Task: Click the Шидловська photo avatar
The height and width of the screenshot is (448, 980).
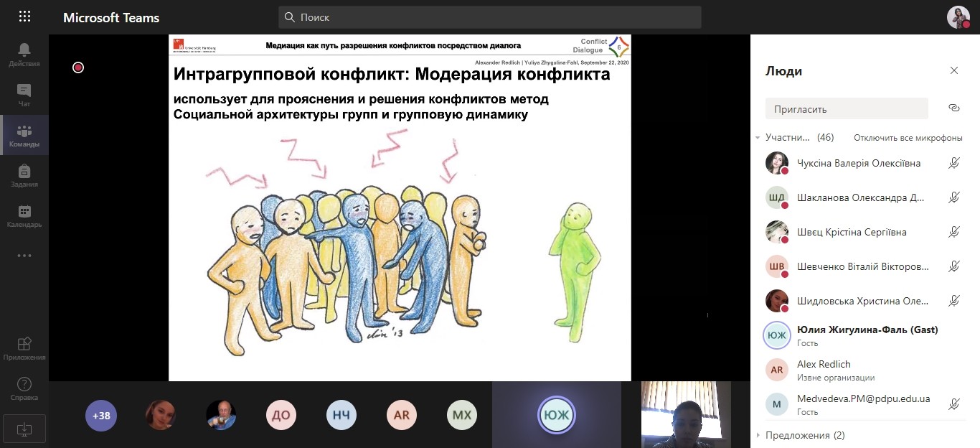Action: point(776,301)
